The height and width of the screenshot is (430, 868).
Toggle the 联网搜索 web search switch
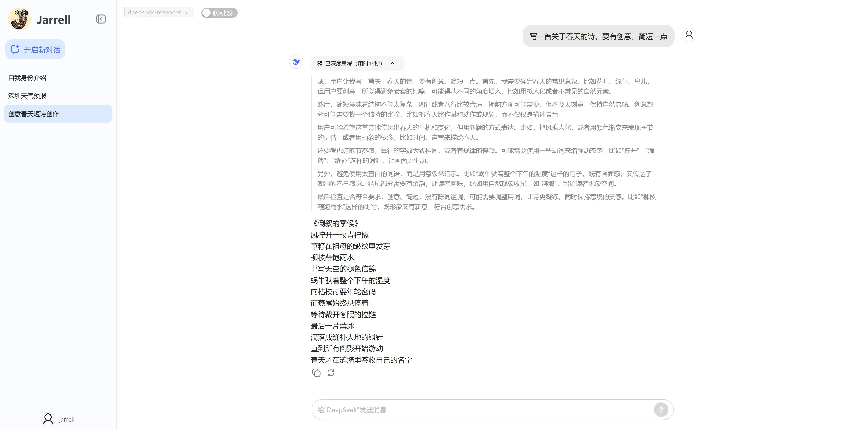click(x=219, y=13)
